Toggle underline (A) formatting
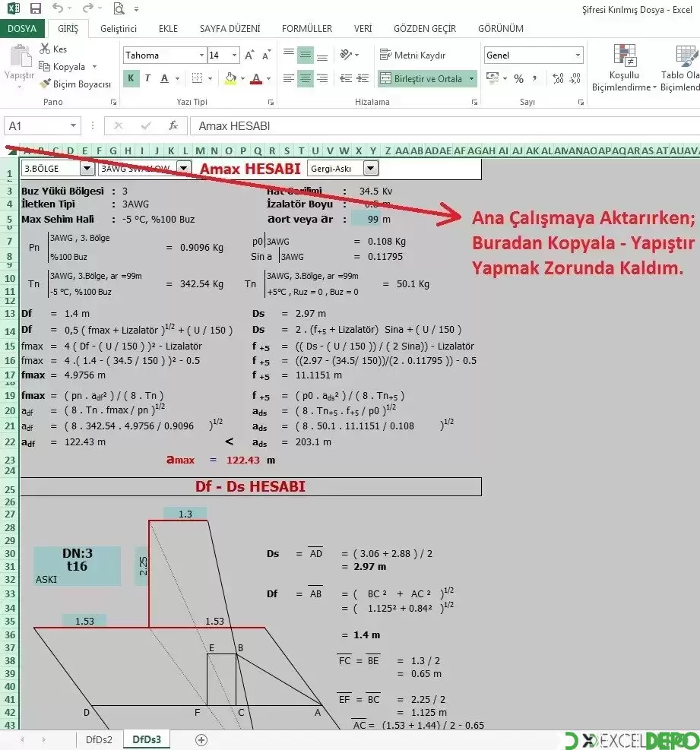Image resolution: width=700 pixels, height=750 pixels. (x=164, y=78)
